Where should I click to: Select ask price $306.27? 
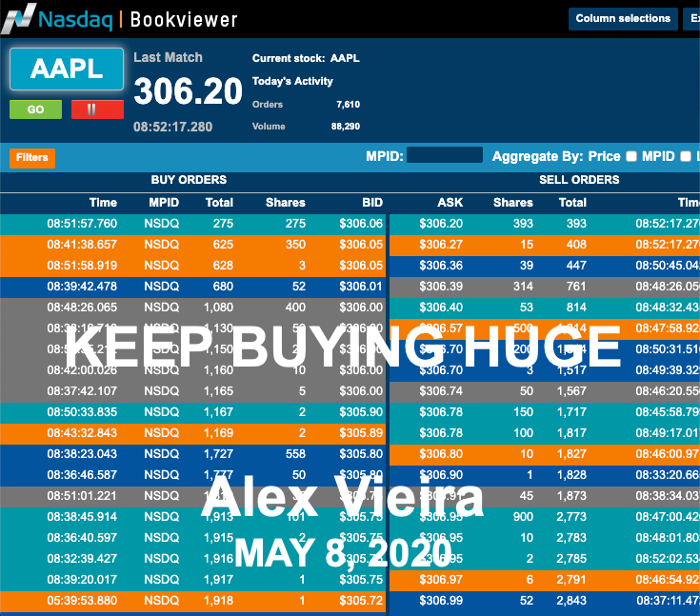coord(441,245)
